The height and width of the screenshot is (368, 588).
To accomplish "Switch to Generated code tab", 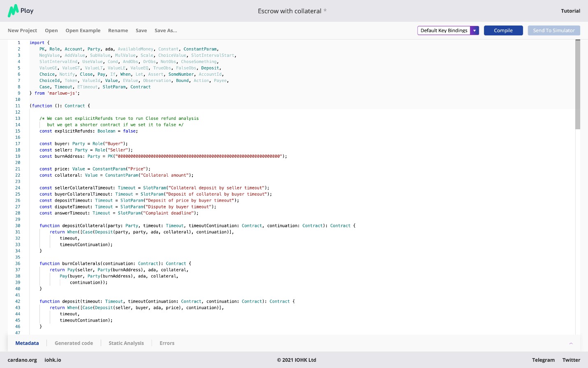I will (x=74, y=343).
